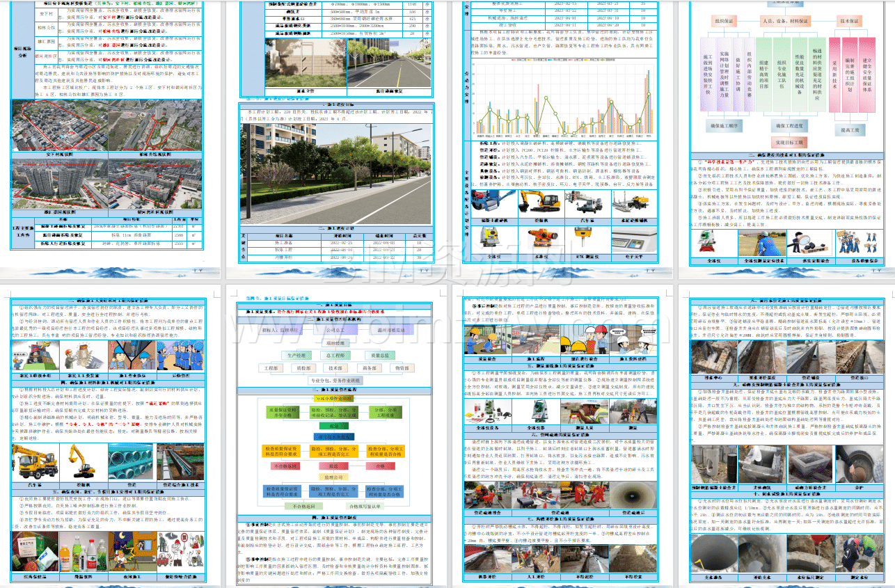Click the 提高工效 box

(x=849, y=130)
